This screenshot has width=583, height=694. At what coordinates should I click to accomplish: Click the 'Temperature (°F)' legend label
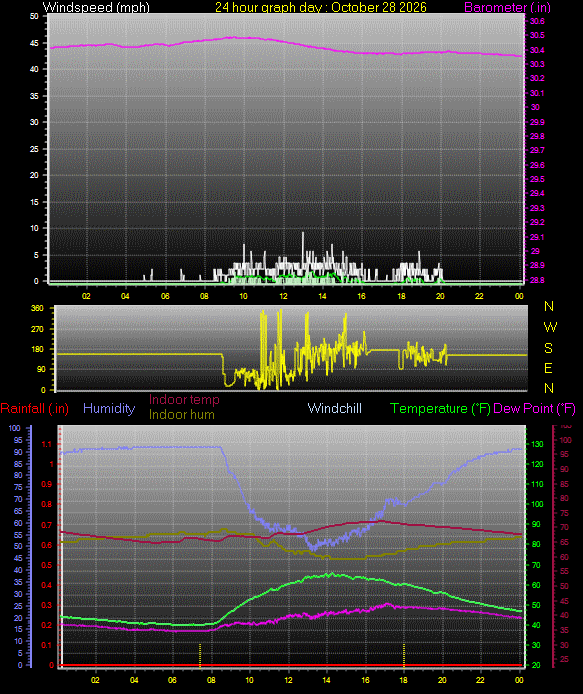pos(440,408)
